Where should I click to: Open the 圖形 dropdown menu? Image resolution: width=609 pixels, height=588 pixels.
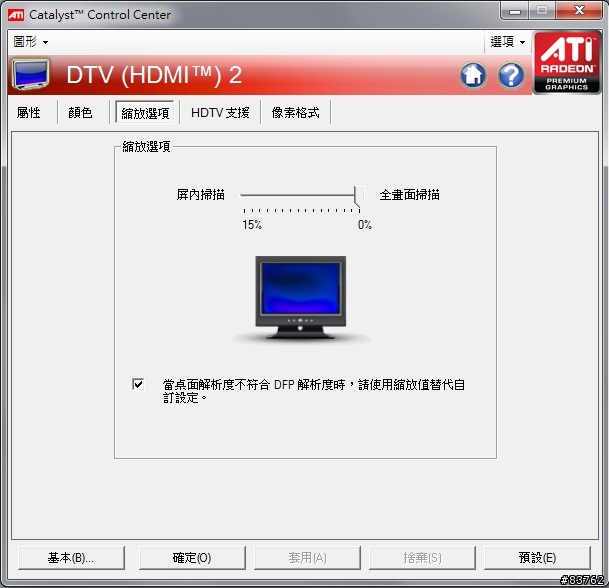[x=31, y=42]
